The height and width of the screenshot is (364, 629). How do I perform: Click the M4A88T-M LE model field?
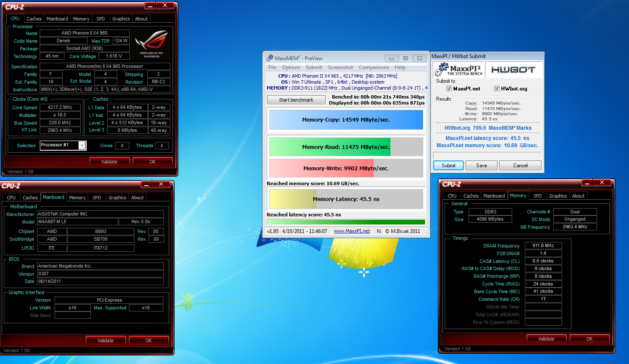tap(77, 222)
